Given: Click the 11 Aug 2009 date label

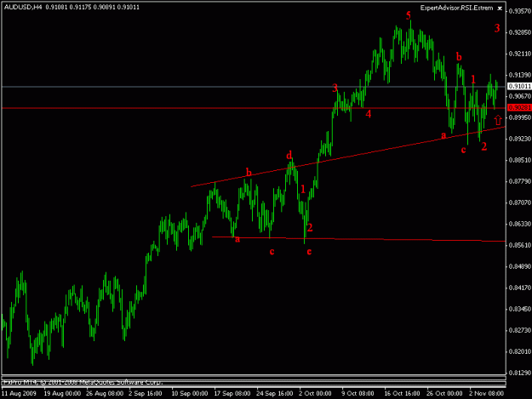Looking at the screenshot, I should (x=19, y=394).
